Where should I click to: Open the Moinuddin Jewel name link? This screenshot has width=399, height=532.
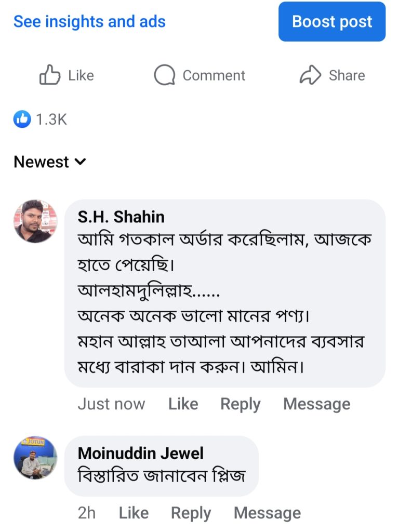(141, 453)
